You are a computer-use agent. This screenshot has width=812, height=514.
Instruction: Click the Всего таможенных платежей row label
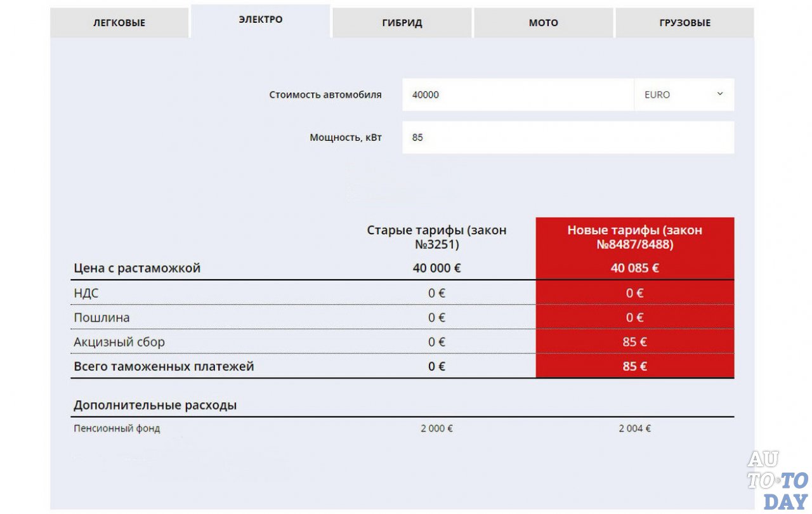(164, 367)
